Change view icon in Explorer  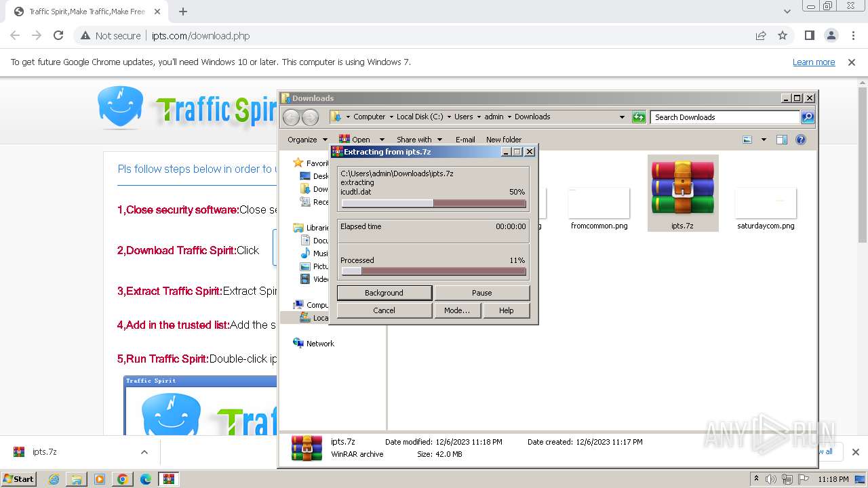point(747,140)
